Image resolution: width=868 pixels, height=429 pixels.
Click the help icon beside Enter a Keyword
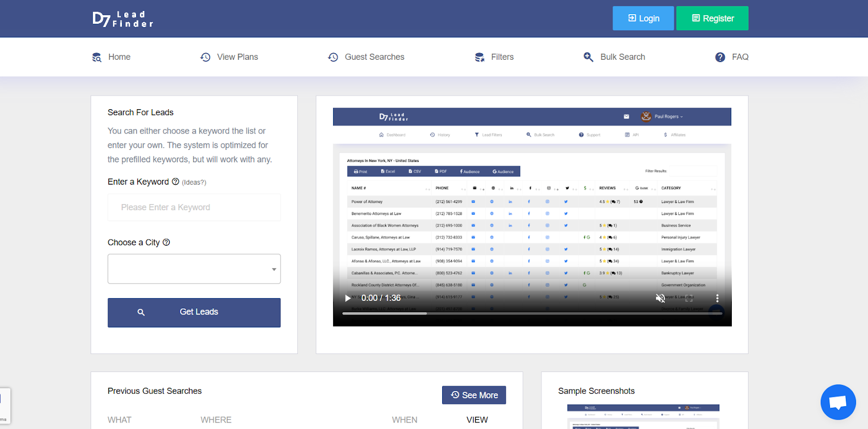[175, 181]
